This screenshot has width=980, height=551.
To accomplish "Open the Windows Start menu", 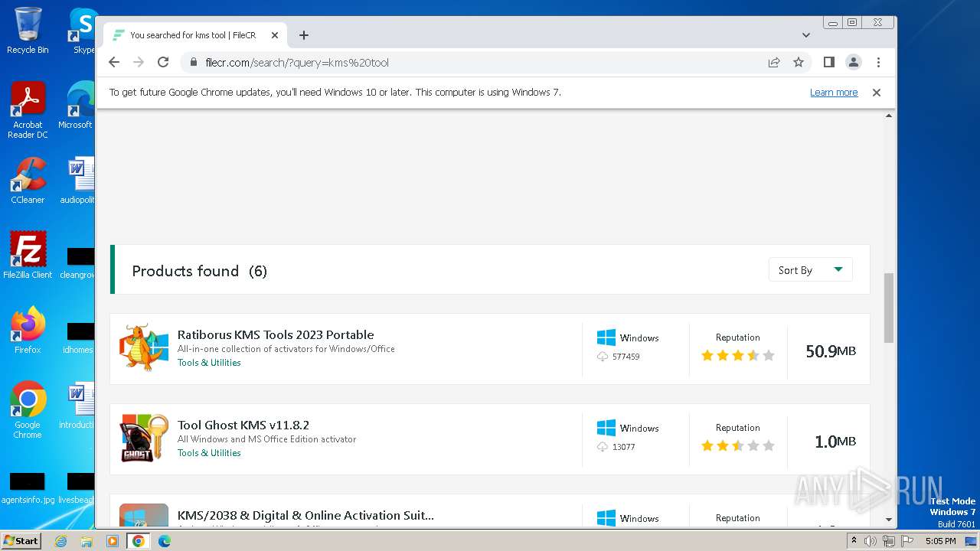I will (21, 541).
